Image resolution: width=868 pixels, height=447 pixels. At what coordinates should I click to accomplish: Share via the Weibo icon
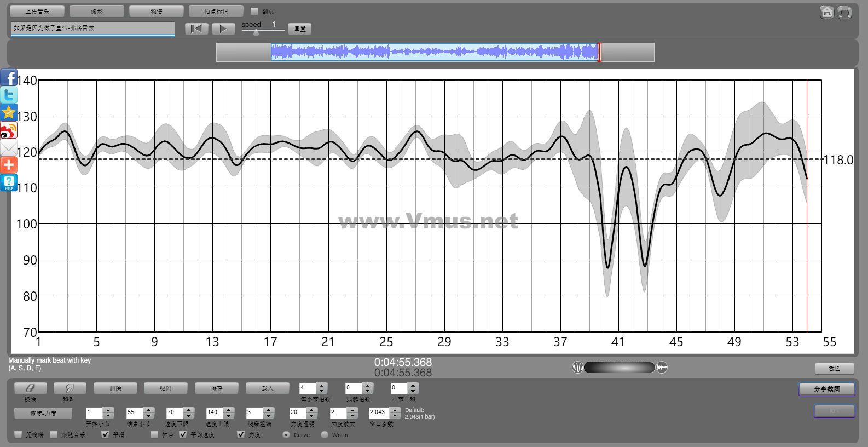coord(9,130)
